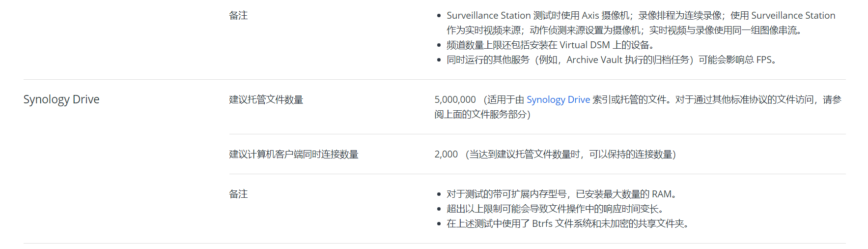Click the 备注 label in Synology Drive section
The width and height of the screenshot is (868, 249).
tap(238, 194)
